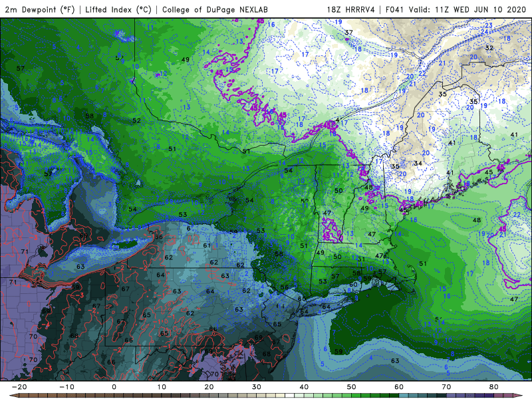The height and width of the screenshot is (399, 532).
Task: Click the black "61" dewpoint value on map
Action: [207, 245]
